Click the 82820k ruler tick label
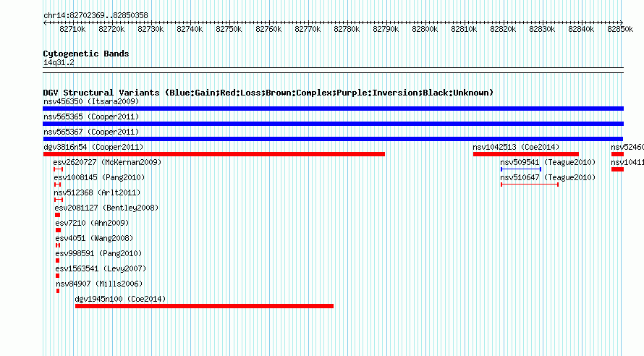644x356 pixels. 503,29
